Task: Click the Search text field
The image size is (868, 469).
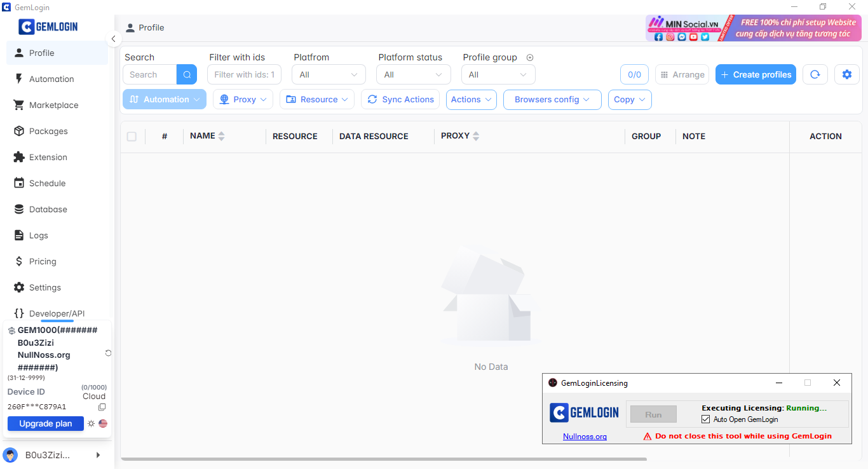Action: [x=150, y=74]
